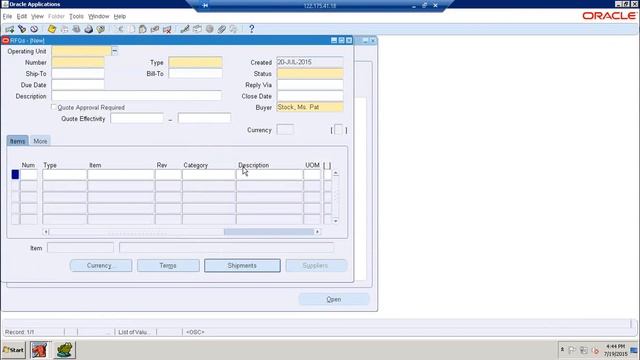Click the first row Item cell

tap(121, 175)
